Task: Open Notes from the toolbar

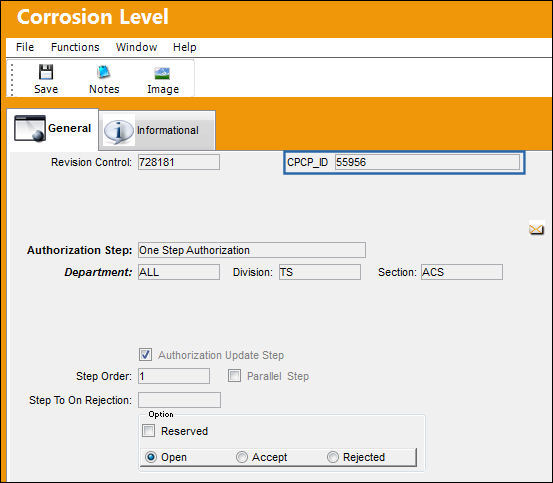Action: [104, 80]
